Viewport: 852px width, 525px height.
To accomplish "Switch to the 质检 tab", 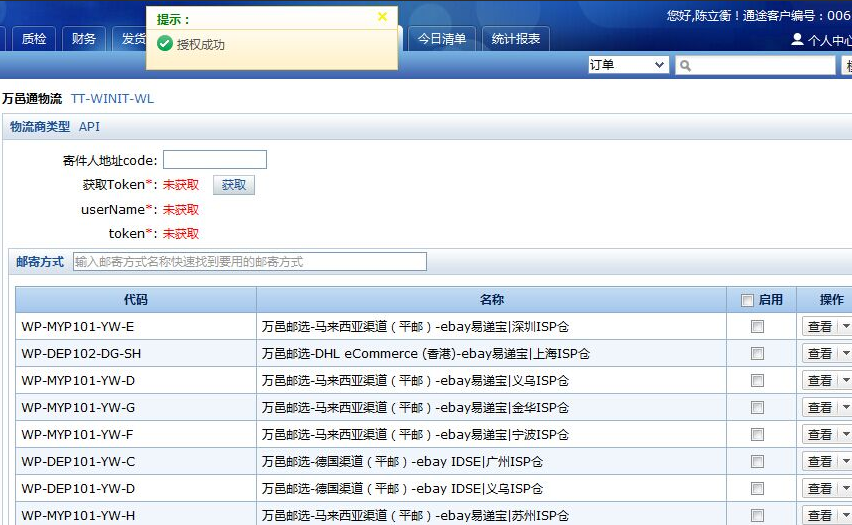I will (x=34, y=39).
